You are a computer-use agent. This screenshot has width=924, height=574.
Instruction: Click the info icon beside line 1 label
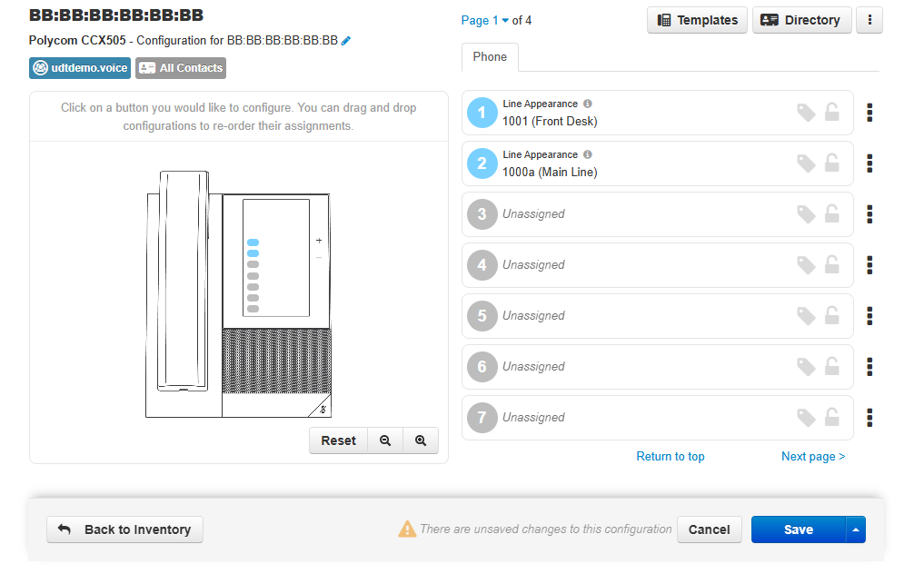[588, 104]
